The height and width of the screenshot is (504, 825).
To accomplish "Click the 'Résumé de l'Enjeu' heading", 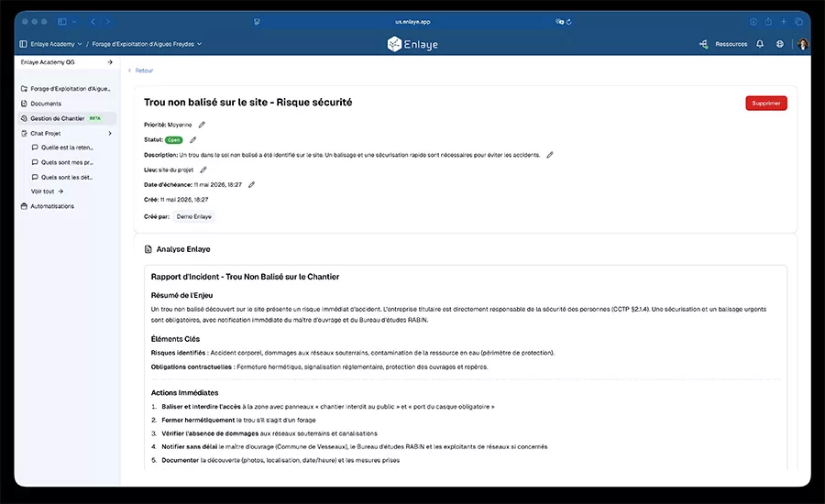I will pos(181,296).
